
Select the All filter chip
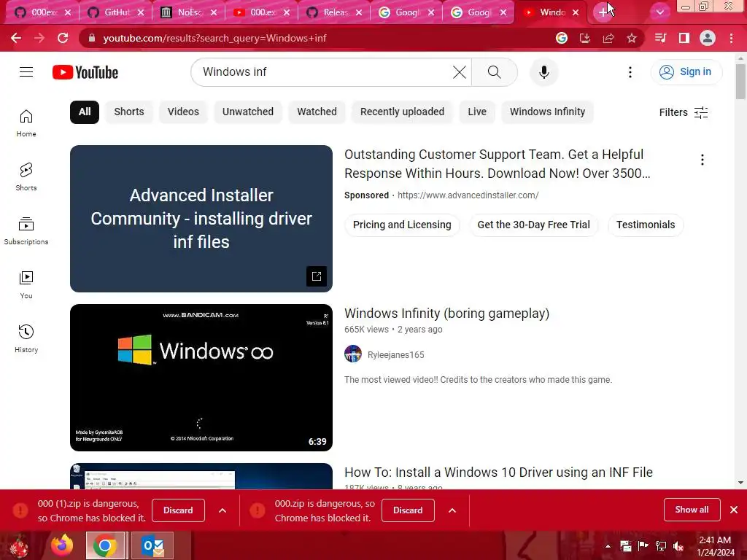pyautogui.click(x=85, y=112)
